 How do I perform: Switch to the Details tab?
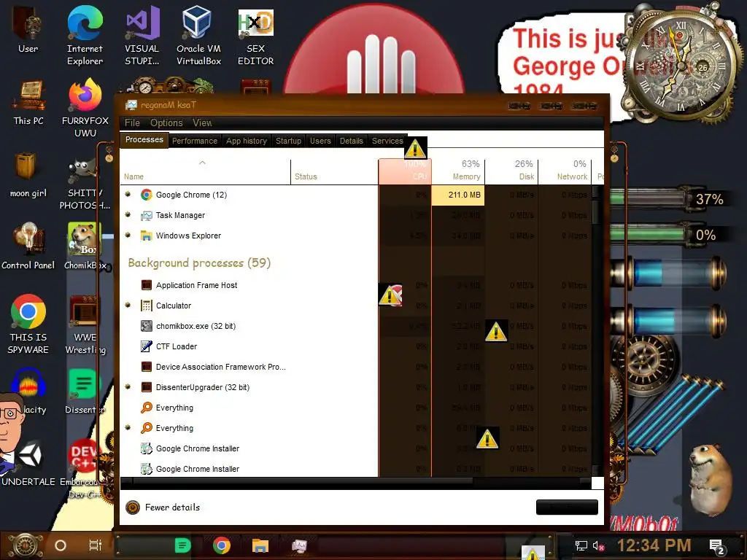(351, 141)
